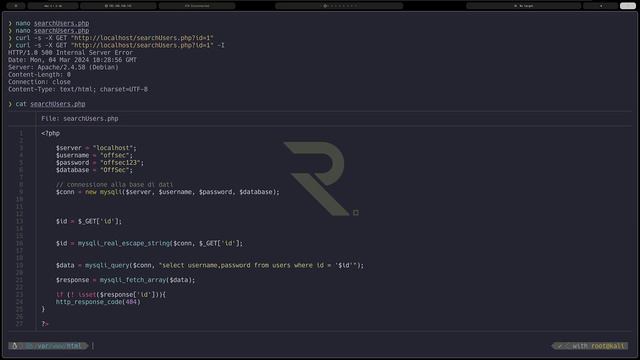Screen dimensions: 640x360
Task: Click the "File: searchUsers.php" header
Action: click(80, 119)
